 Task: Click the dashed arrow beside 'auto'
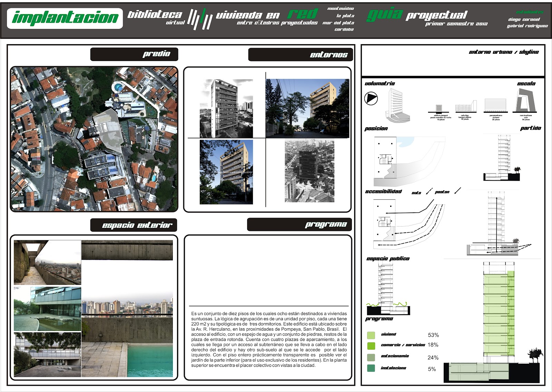pyautogui.click(x=429, y=191)
